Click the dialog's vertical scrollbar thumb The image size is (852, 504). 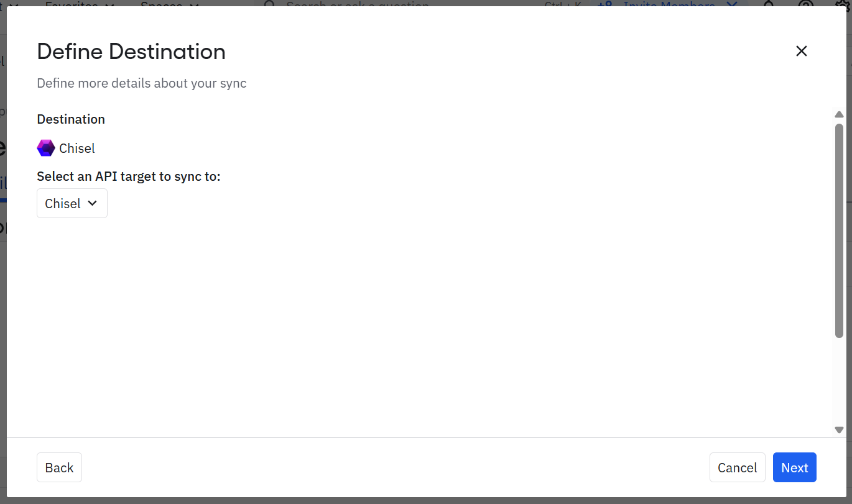point(839,231)
